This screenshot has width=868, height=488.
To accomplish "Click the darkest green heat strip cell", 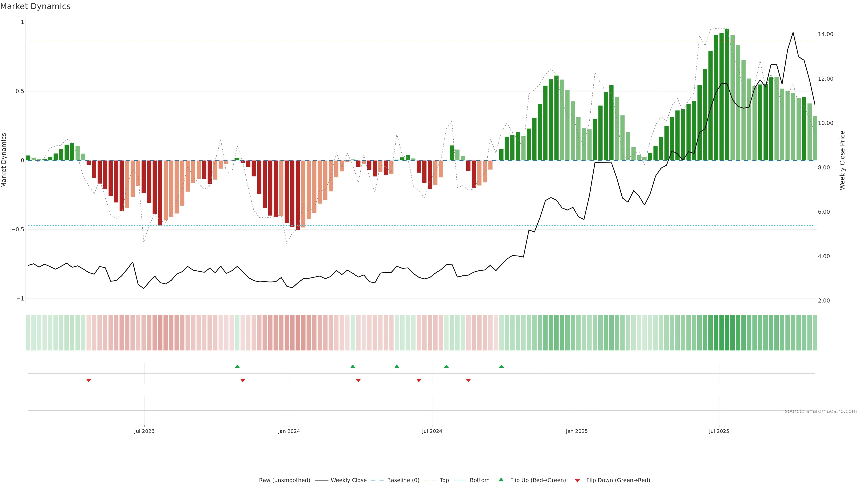I will (x=727, y=332).
